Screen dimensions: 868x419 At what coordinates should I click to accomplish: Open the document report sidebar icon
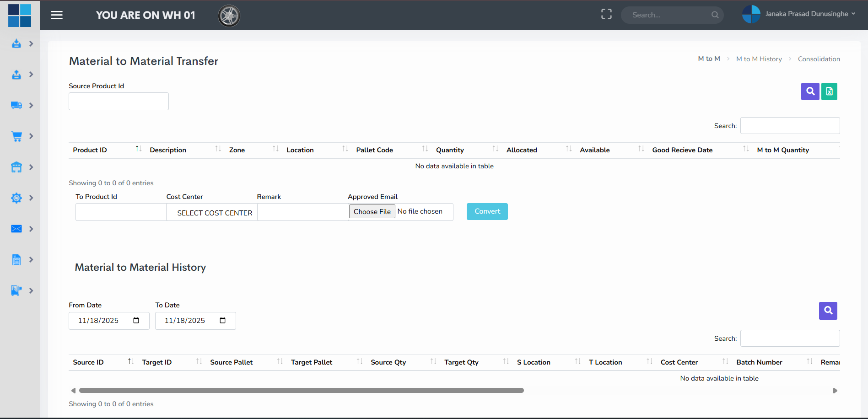[x=16, y=260]
